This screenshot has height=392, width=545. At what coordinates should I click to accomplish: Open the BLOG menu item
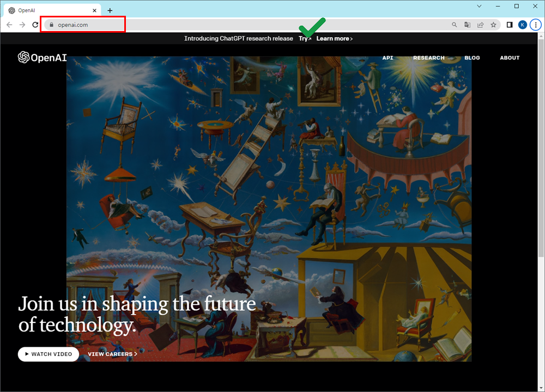(x=472, y=58)
